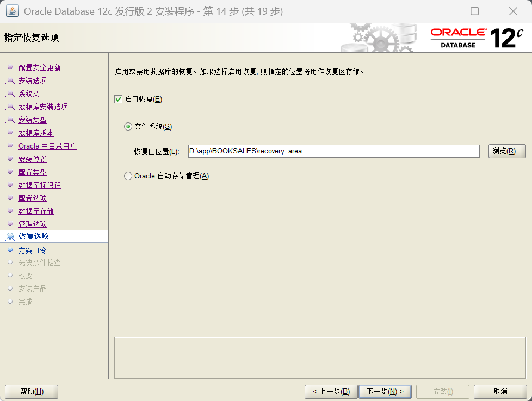This screenshot has width=532, height=401.
Task: Open the 安装类型 step link
Action: pyautogui.click(x=33, y=120)
